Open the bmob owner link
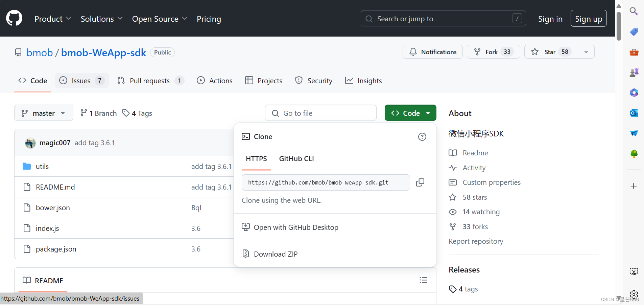 (40, 52)
